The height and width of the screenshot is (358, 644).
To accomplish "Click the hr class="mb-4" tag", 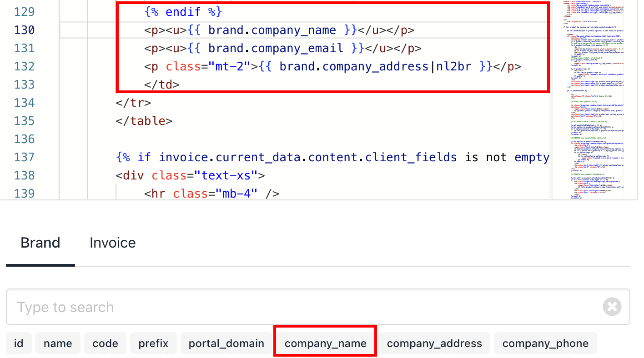I will coord(212,194).
